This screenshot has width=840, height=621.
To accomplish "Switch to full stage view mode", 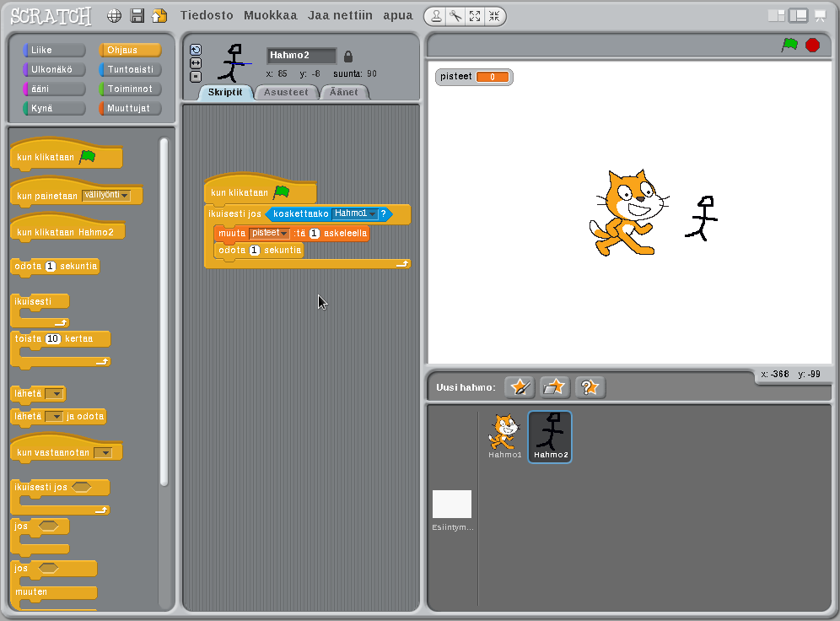I will pyautogui.click(x=798, y=15).
